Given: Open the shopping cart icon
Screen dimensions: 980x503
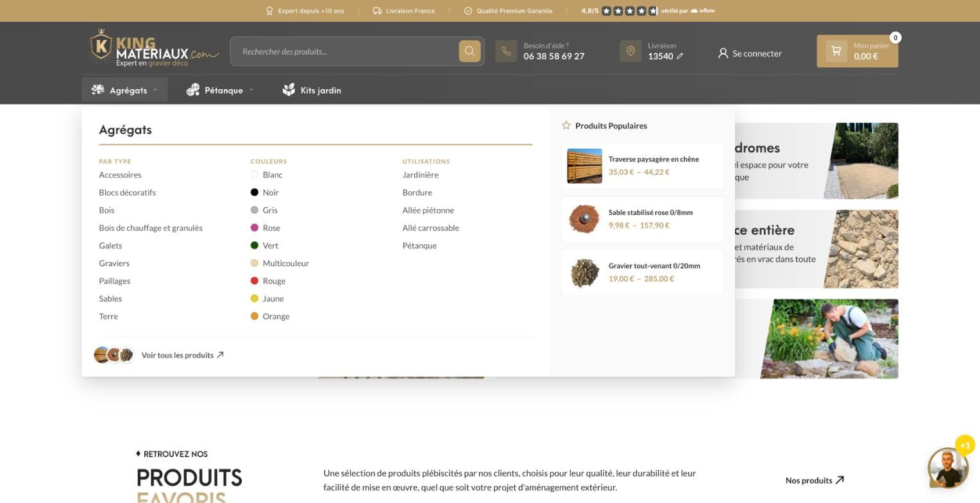Looking at the screenshot, I should pos(836,51).
